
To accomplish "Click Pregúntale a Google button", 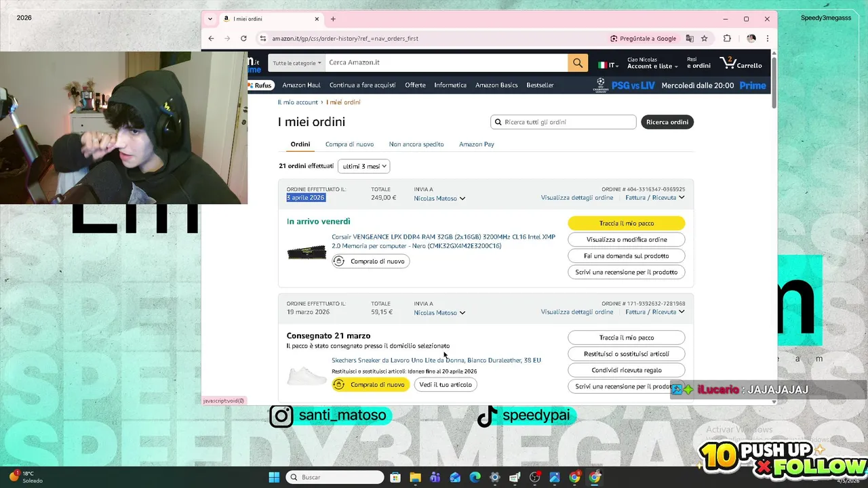I will 644,39.
